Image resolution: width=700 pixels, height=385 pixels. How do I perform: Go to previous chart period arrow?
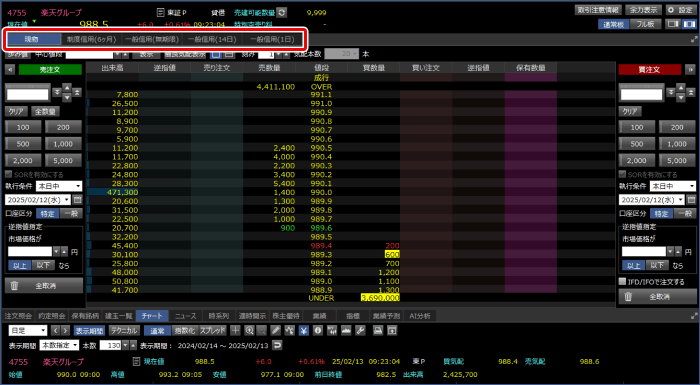click(55, 331)
